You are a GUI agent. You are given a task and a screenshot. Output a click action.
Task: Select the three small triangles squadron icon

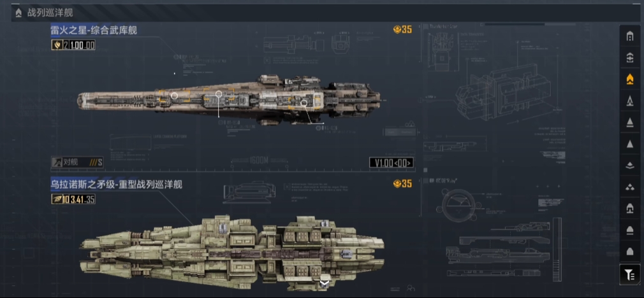[x=629, y=187]
